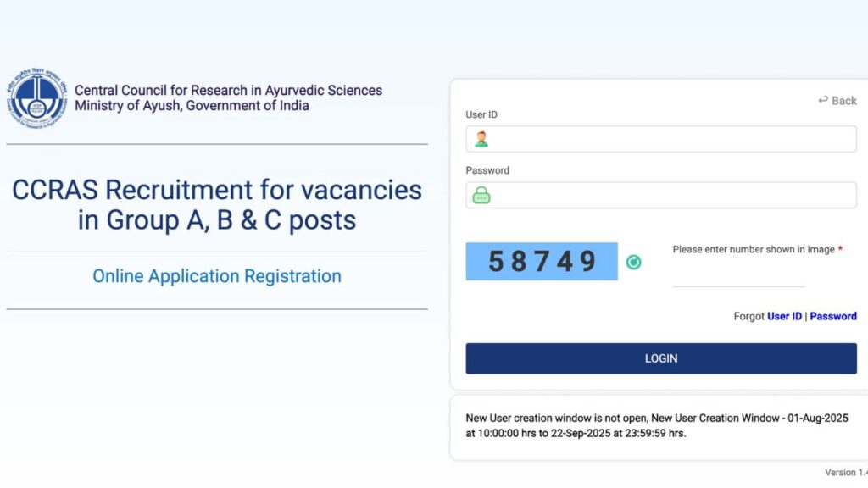
Task: Refresh the captcha image
Action: (x=633, y=262)
